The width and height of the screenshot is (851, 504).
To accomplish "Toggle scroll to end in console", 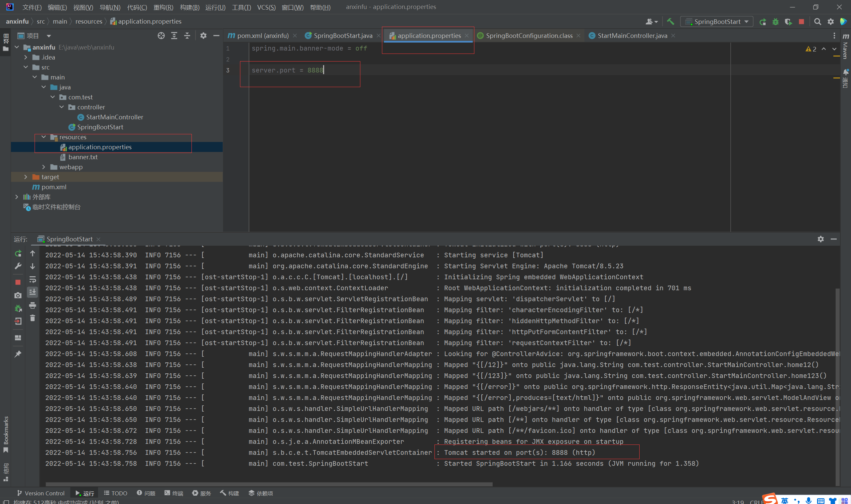I will 33,292.
